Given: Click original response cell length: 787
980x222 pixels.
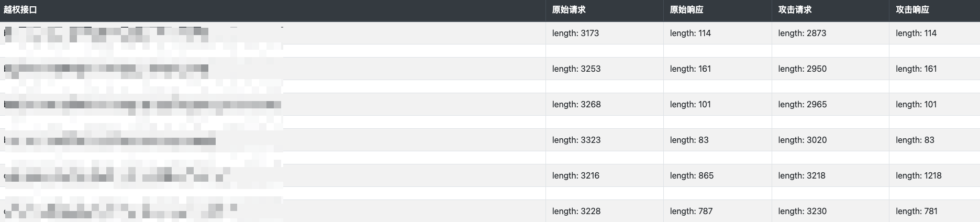Looking at the screenshot, I should pos(691,211).
